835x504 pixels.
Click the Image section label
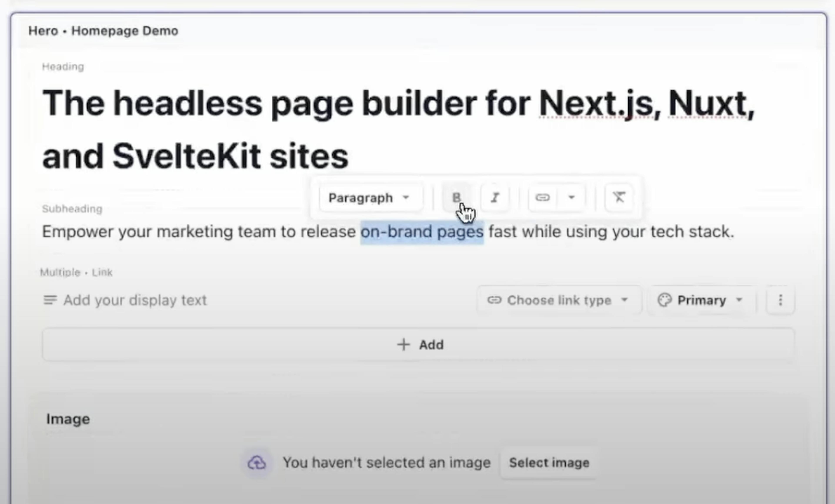[68, 419]
